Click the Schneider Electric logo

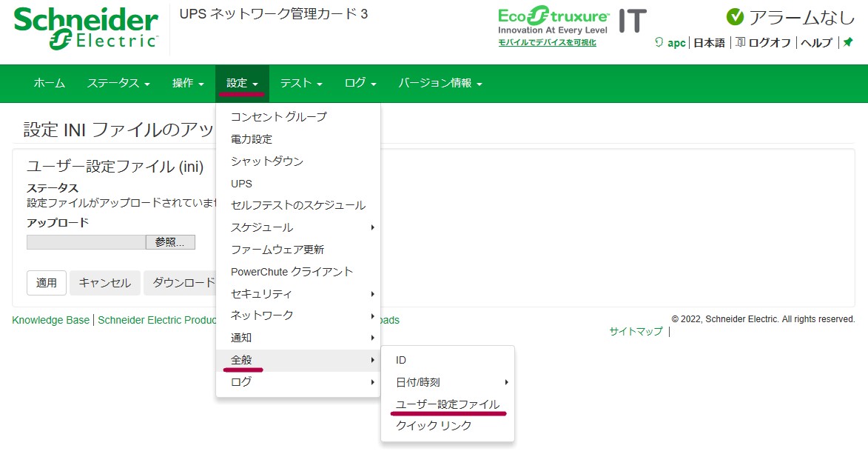tap(86, 28)
